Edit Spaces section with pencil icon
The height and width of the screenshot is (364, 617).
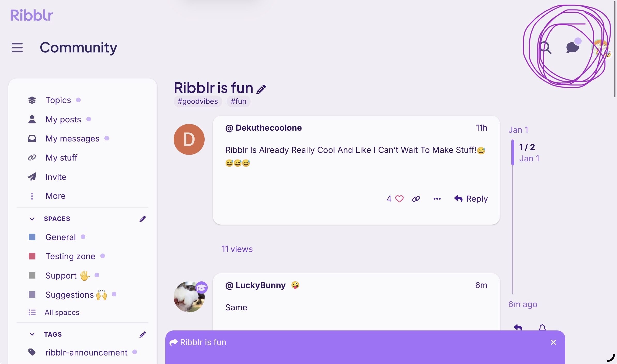[143, 219]
